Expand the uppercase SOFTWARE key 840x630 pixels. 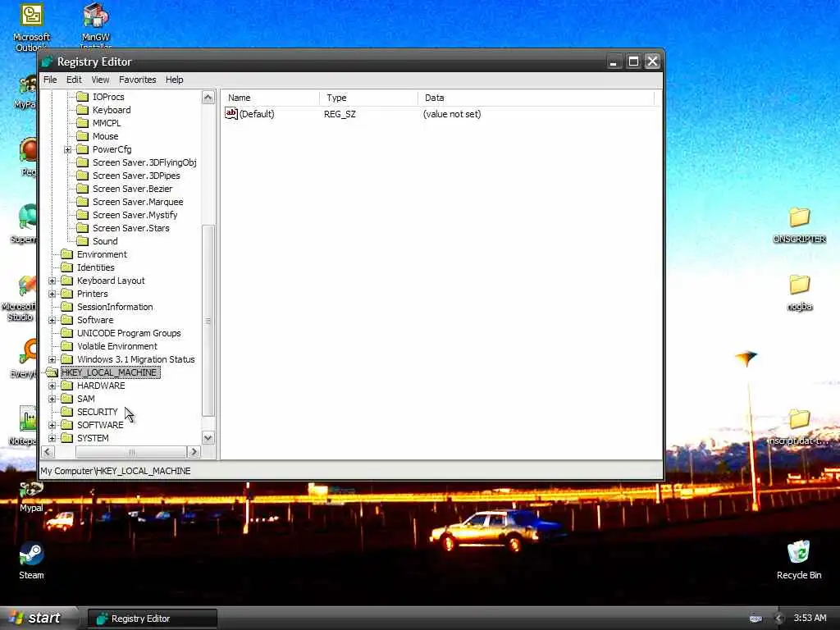click(52, 425)
